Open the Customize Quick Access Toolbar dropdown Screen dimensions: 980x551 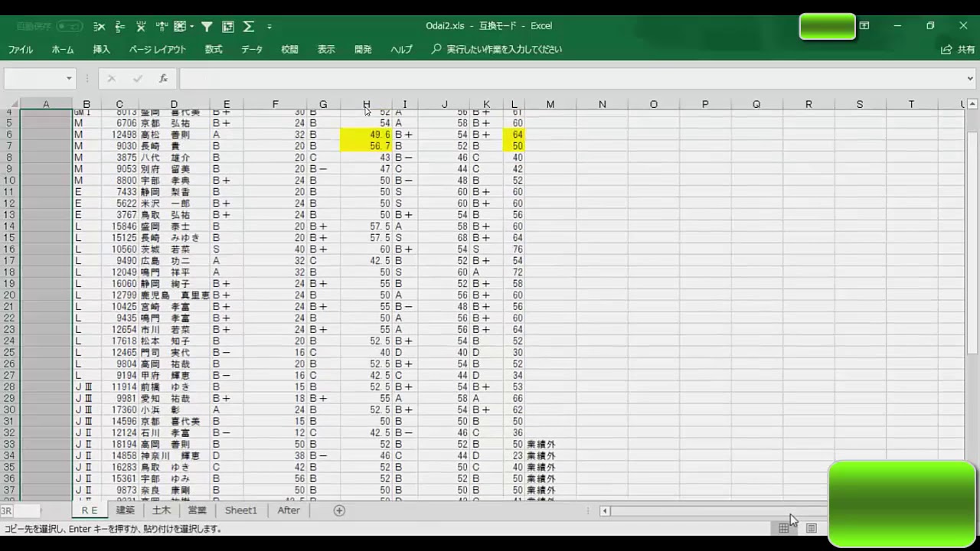269,26
